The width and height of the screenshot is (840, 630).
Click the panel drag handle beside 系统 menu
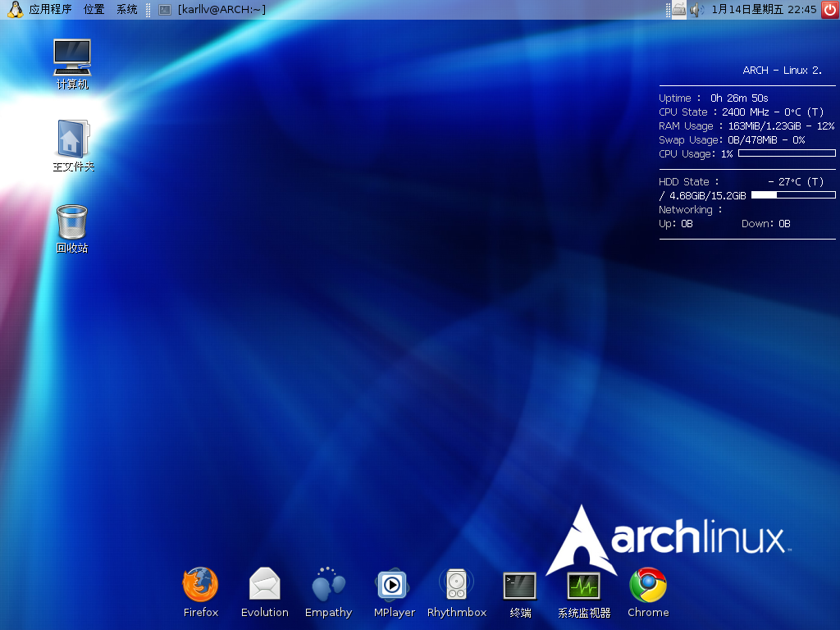[148, 10]
